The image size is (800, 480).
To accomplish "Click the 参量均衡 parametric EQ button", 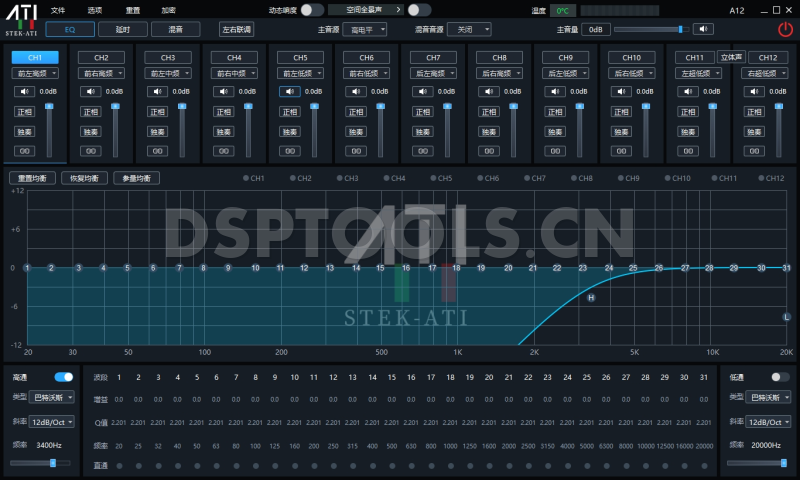I will tap(136, 178).
